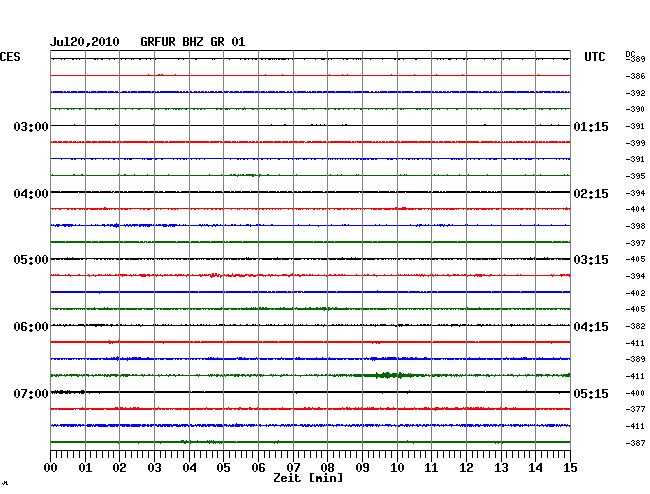The height and width of the screenshot is (494, 650).
Task: Click the DC offset value -402
Action: tap(635, 293)
